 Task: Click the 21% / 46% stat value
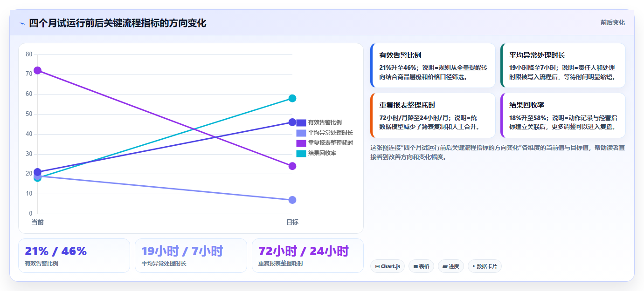pyautogui.click(x=56, y=251)
